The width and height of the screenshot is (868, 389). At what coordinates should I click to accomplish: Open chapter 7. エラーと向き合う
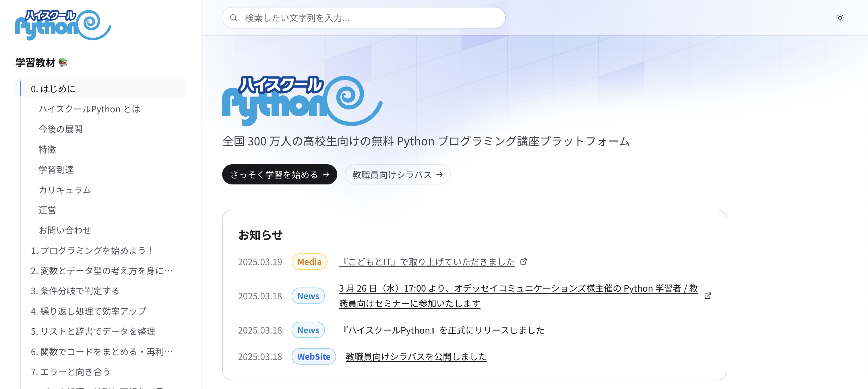pos(70,372)
